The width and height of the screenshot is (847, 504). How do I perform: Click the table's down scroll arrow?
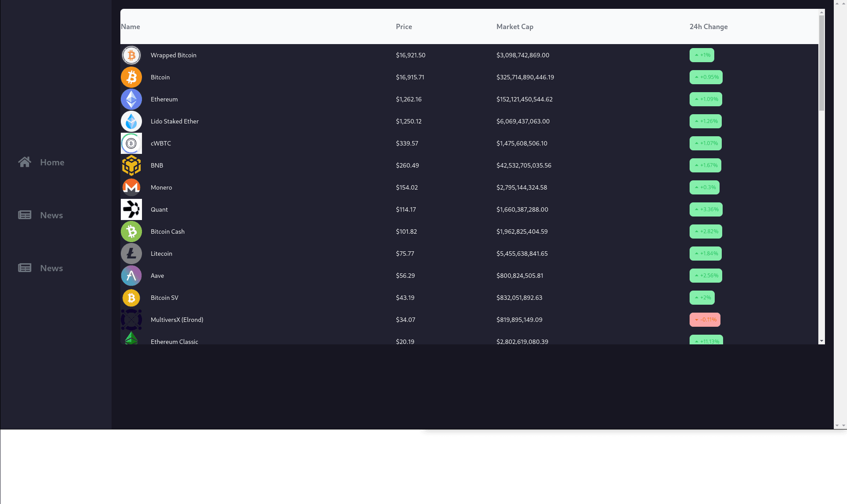click(x=821, y=341)
